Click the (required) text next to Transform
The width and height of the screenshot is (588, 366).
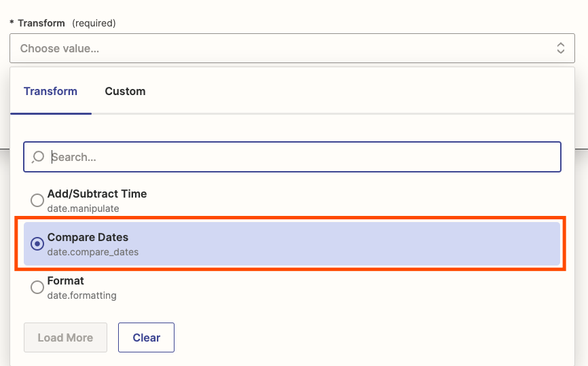point(94,23)
